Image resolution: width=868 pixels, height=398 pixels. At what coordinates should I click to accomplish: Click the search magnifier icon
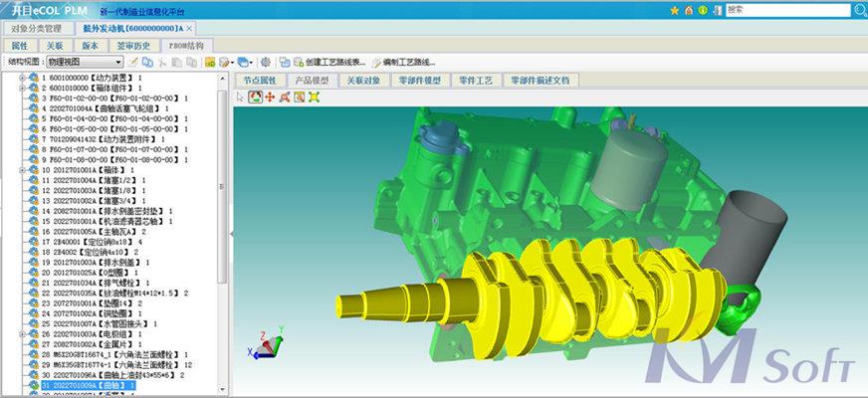[x=856, y=10]
